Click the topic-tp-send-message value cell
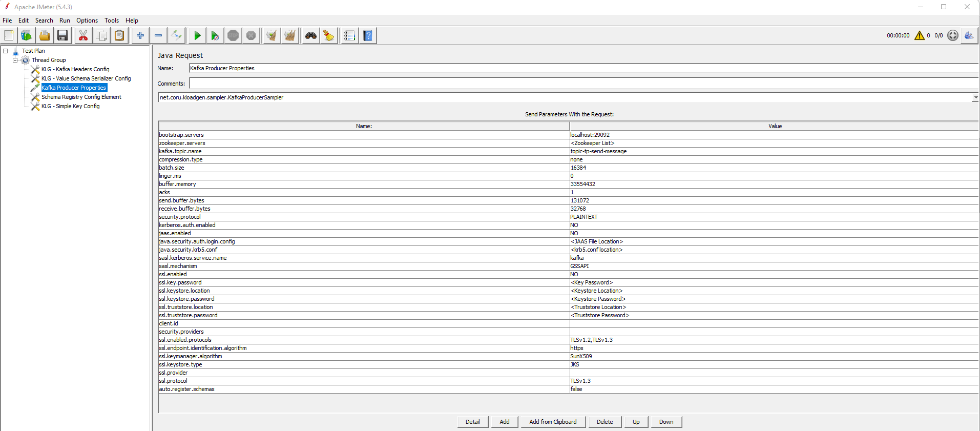 (x=774, y=151)
